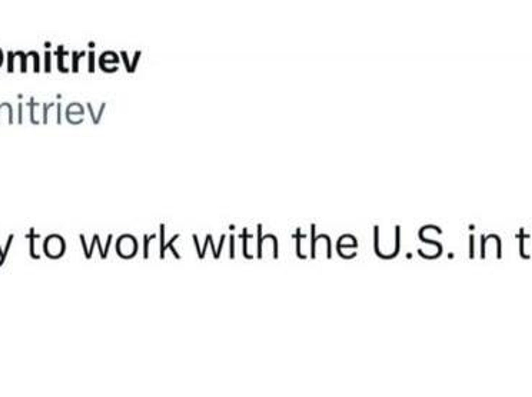Click the word "work" in the tweet

pyautogui.click(x=130, y=242)
